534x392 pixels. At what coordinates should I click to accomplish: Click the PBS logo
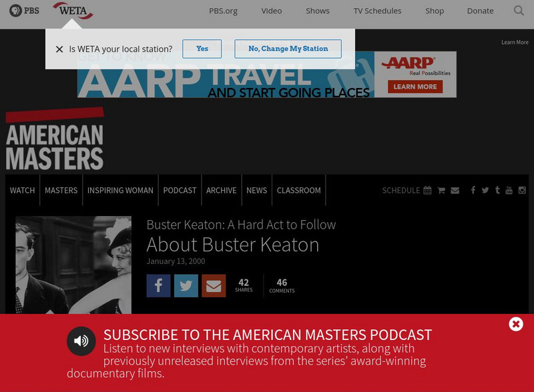click(x=23, y=10)
